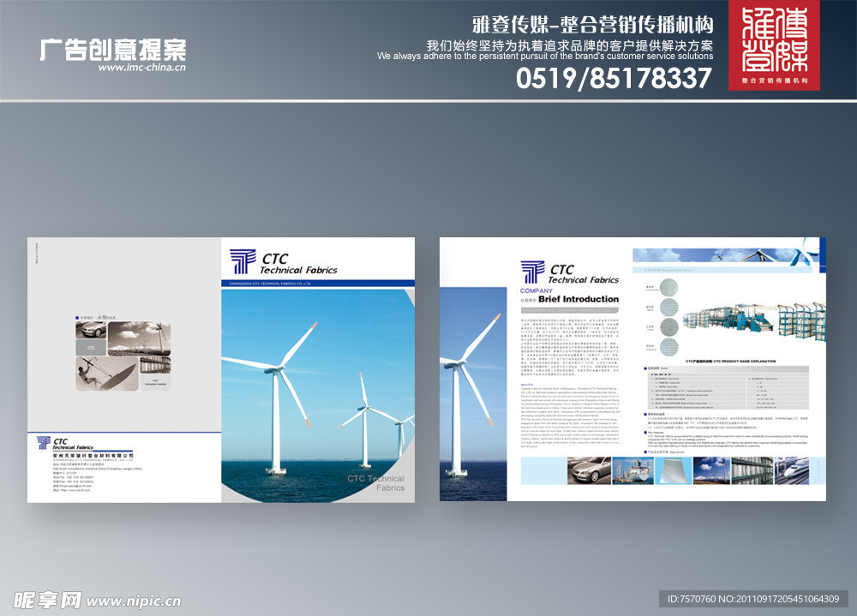The width and height of the screenshot is (857, 616).
Task: Select the cargo ship photo in the bottom strip
Action: [x=632, y=470]
